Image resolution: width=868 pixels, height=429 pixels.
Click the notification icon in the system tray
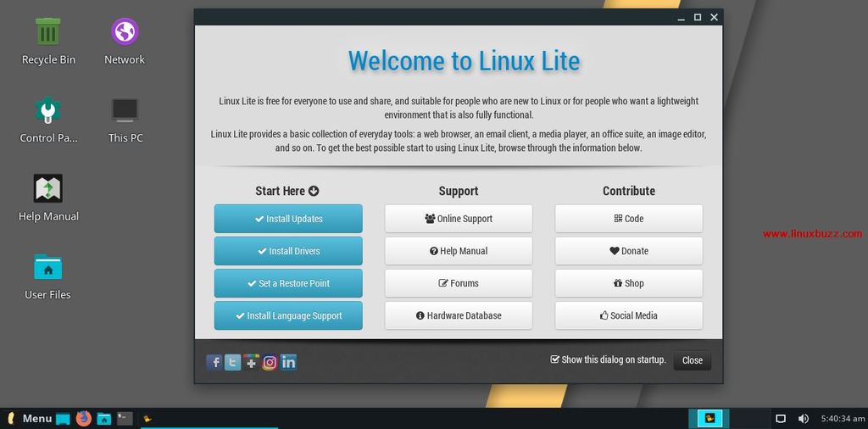coord(781,419)
